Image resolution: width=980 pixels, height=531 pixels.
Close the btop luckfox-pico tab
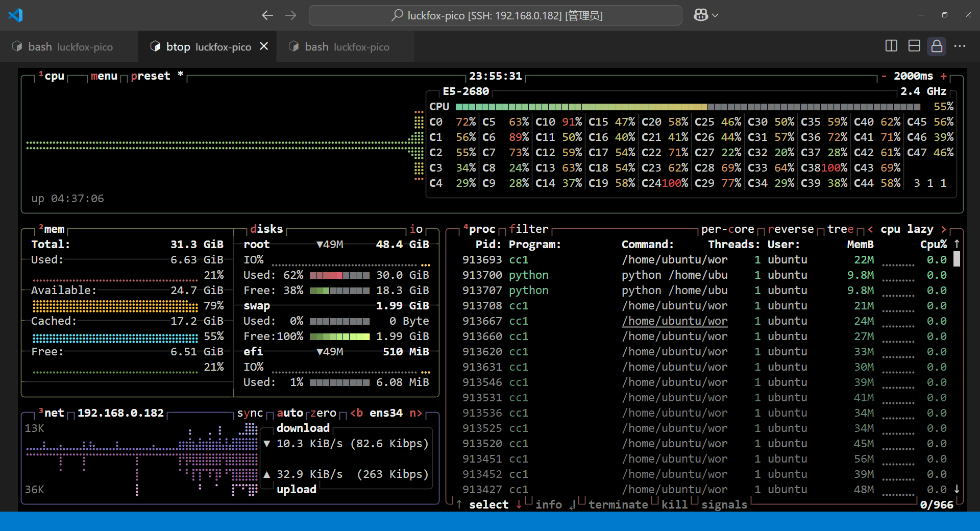click(x=264, y=46)
